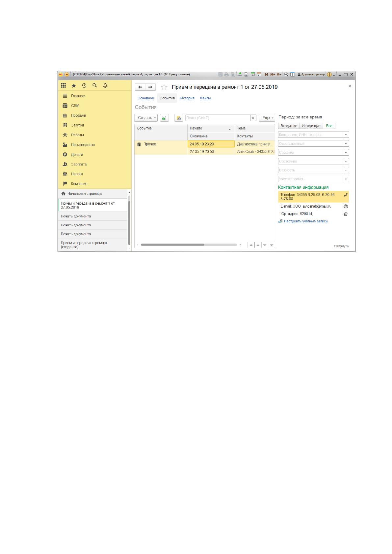
Task: Toggle the Входящие filter
Action: [289, 126]
